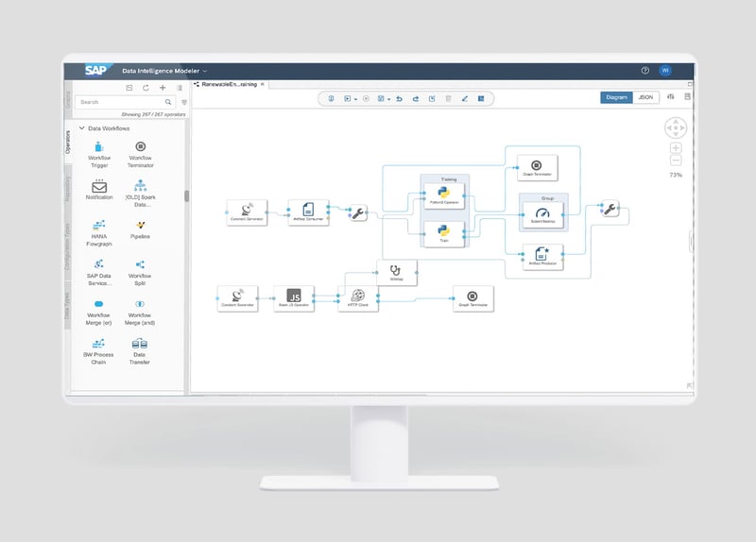
Task: Click the 73% zoom level text
Action: (x=676, y=175)
